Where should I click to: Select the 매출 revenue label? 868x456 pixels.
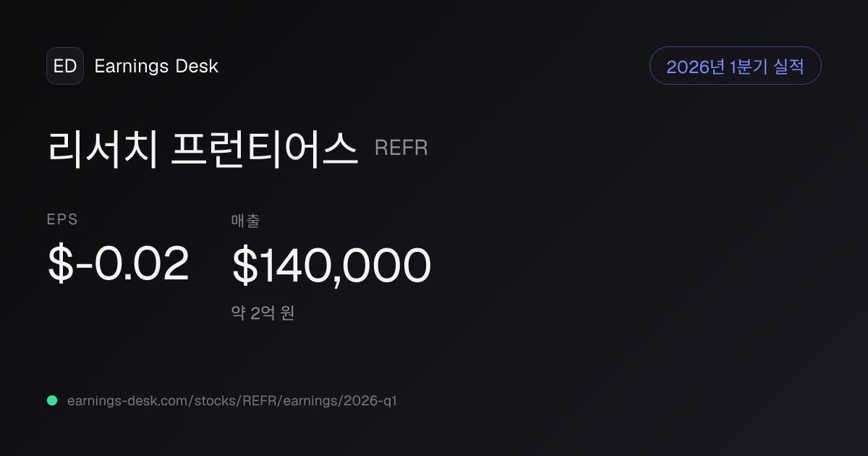pyautogui.click(x=245, y=221)
